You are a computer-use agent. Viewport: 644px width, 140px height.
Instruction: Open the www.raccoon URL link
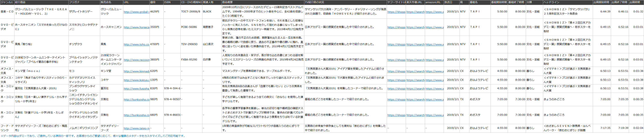(x=136, y=60)
